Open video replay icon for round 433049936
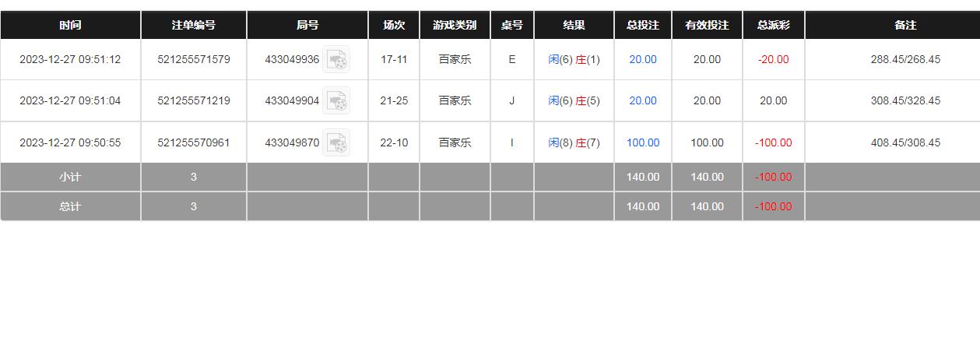Image resolution: width=980 pixels, height=341 pixels. click(x=336, y=59)
